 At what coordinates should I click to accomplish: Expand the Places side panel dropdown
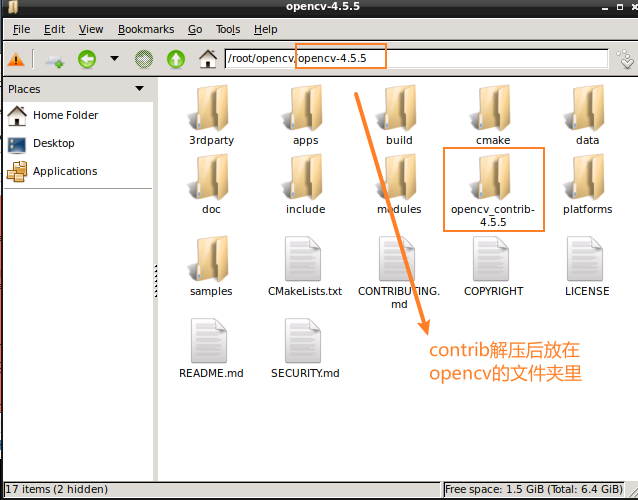point(140,89)
